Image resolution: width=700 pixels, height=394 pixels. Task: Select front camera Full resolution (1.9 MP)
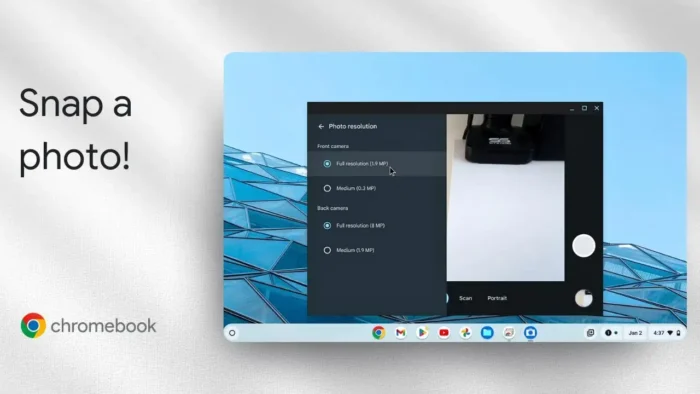click(377, 164)
